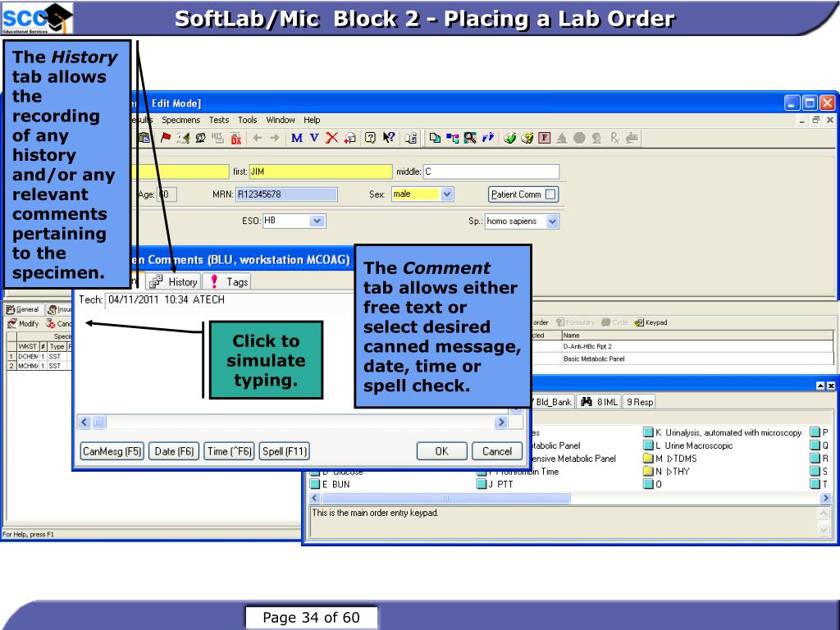840x630 pixels.
Task: Click the yellow question checkmark toolbar icon
Action: [527, 138]
